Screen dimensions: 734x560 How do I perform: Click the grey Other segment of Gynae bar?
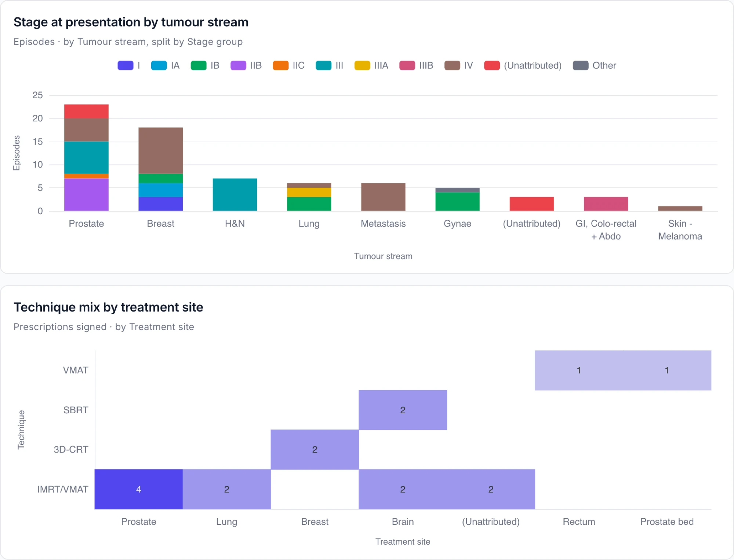point(457,190)
